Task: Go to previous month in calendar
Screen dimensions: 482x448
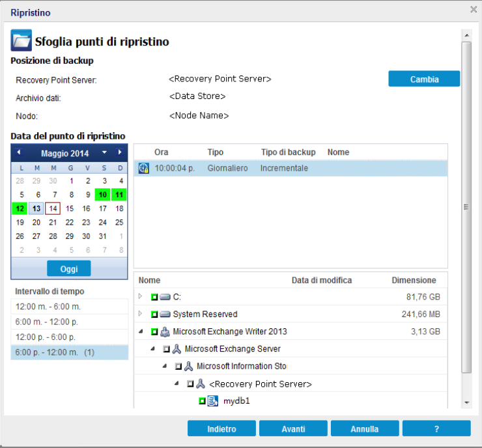Action: coord(19,152)
